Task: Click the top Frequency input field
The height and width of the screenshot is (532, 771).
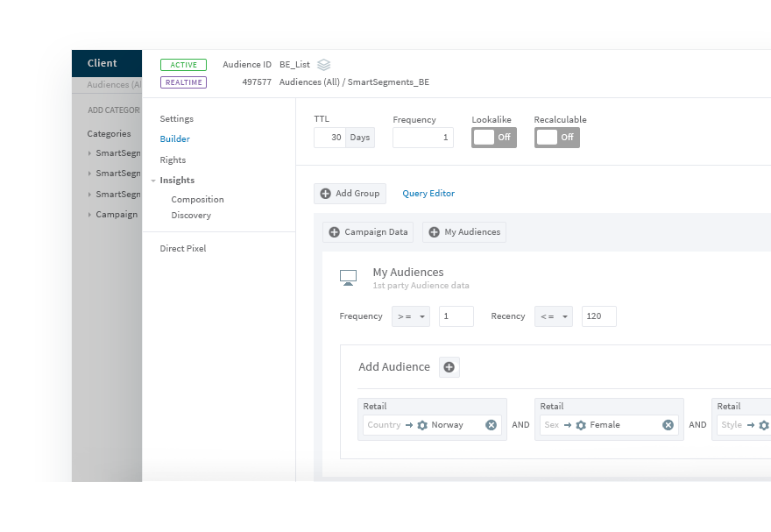Action: click(423, 138)
